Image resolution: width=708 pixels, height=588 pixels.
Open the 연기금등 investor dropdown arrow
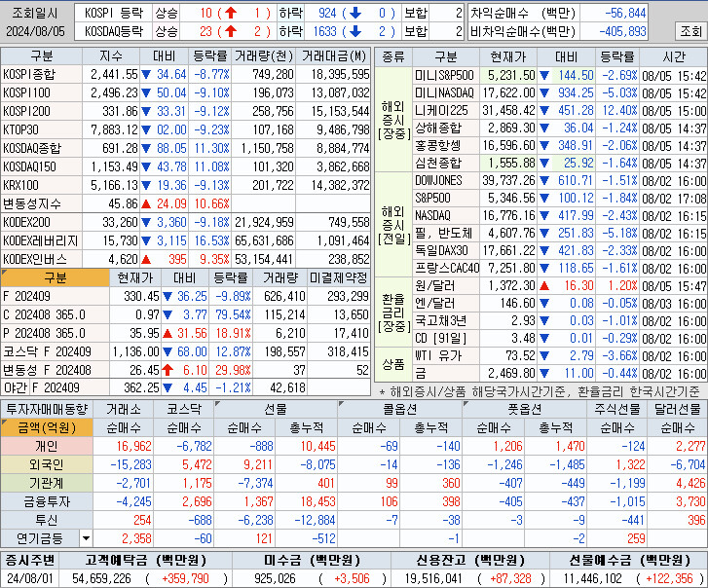pos(86,537)
